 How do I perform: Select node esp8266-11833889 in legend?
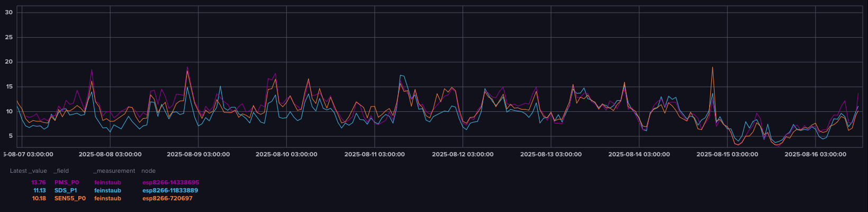point(170,190)
